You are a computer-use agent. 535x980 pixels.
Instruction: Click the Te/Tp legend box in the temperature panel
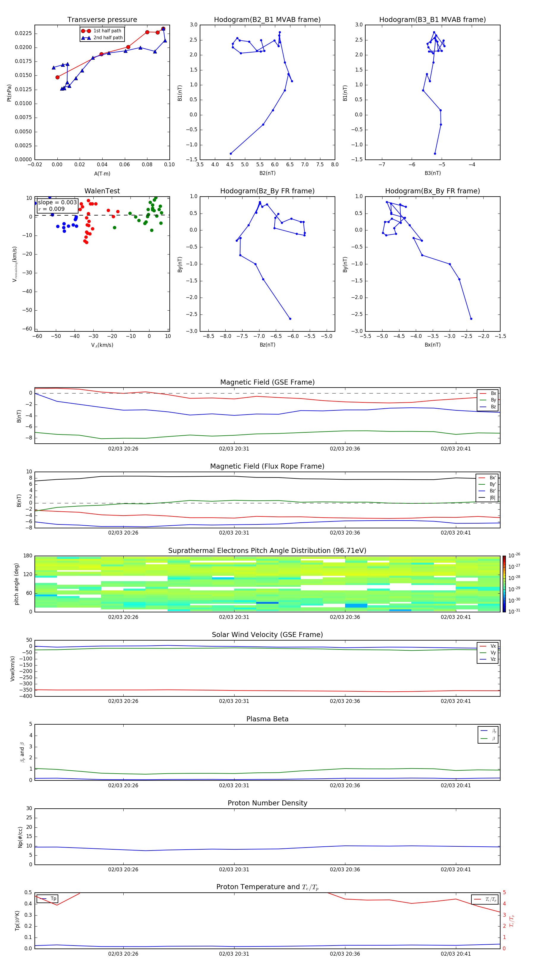pos(485,899)
